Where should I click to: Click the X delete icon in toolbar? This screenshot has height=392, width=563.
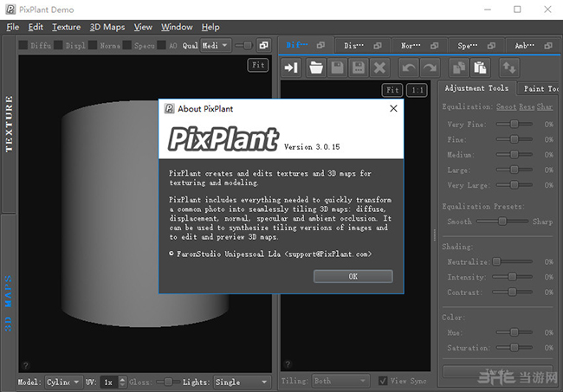379,67
